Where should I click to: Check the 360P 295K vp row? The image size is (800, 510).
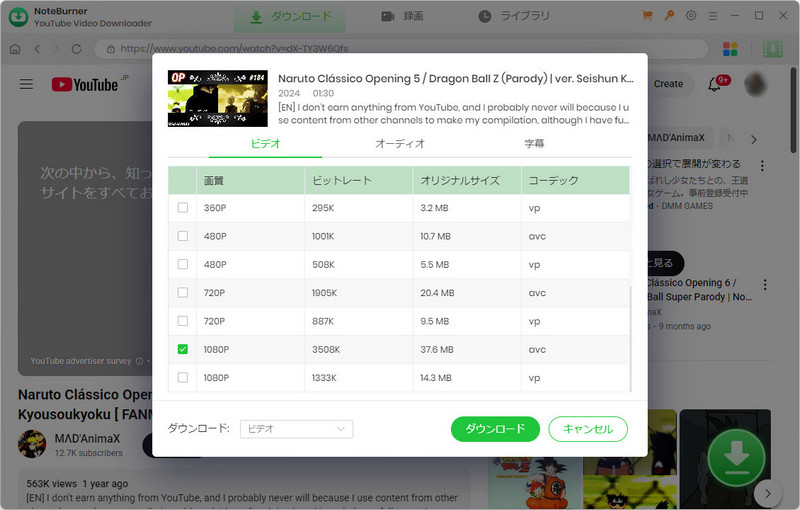(x=183, y=208)
